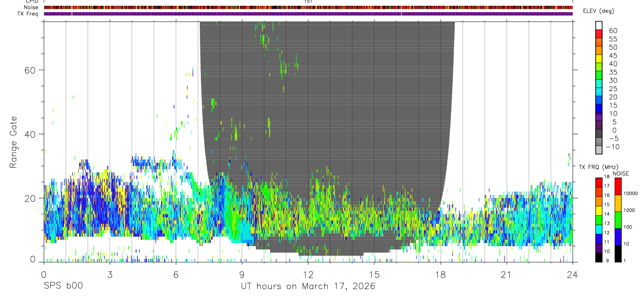Click the 'Noise' strip label at top left
The height and width of the screenshot is (297, 644).
click(x=31, y=7)
